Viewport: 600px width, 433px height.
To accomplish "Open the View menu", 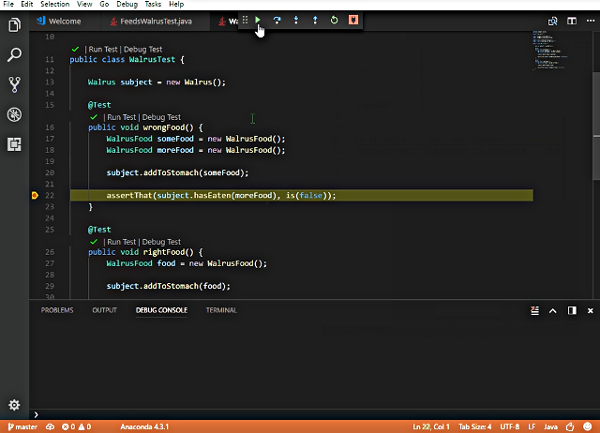I will point(84,4).
